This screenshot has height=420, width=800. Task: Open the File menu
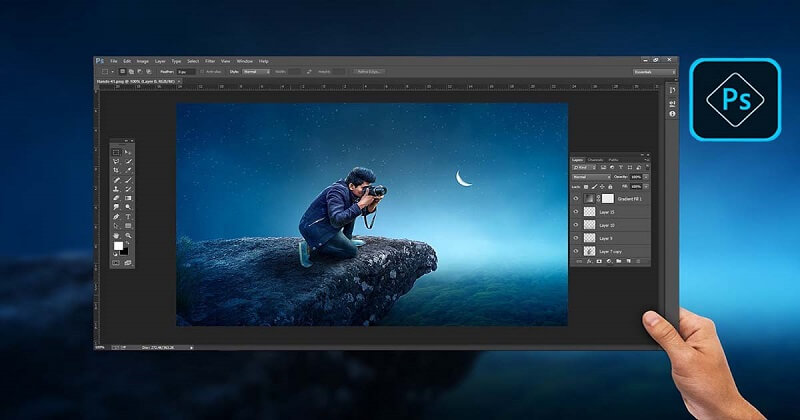(114, 61)
